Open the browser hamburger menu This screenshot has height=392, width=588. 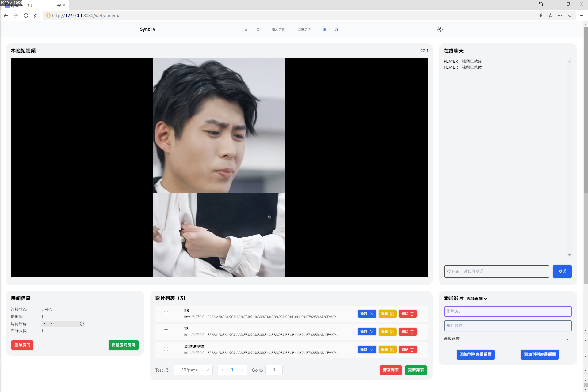point(581,16)
